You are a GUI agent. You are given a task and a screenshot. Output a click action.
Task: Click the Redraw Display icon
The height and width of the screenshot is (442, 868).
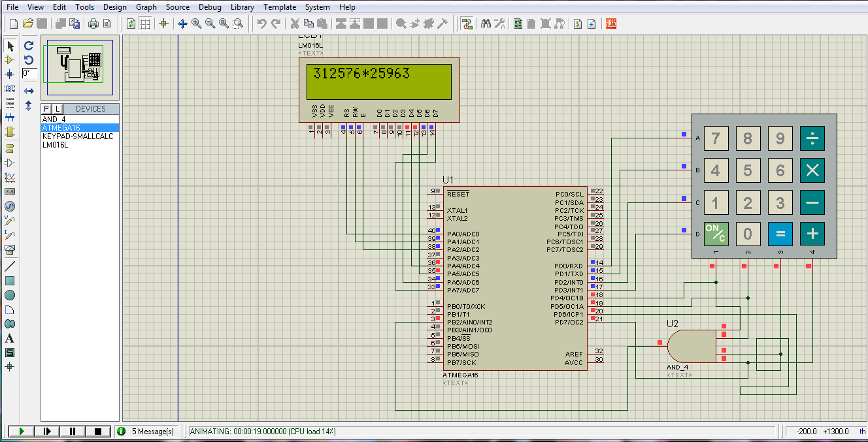[131, 24]
